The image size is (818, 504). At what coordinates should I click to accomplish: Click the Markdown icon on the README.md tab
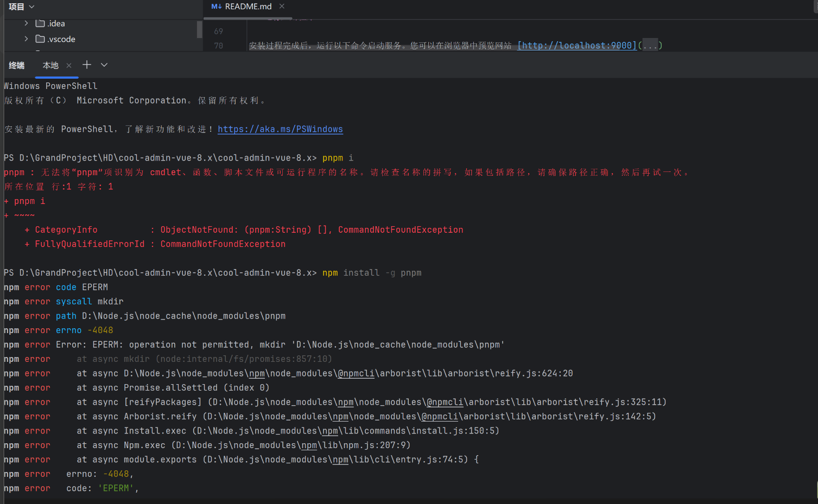click(218, 7)
